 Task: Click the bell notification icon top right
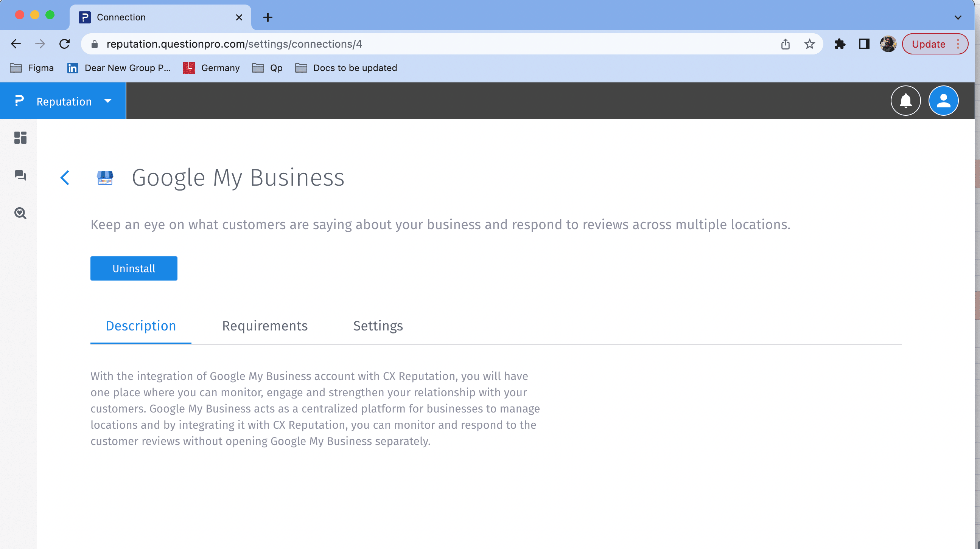(907, 101)
